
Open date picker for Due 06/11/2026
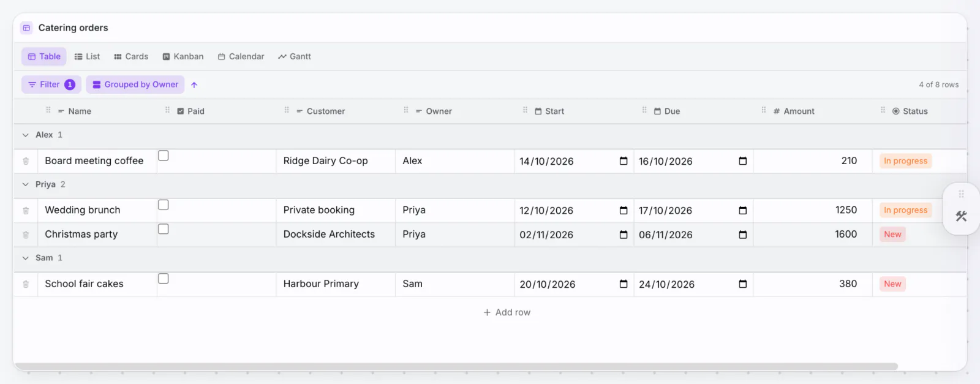pos(743,235)
